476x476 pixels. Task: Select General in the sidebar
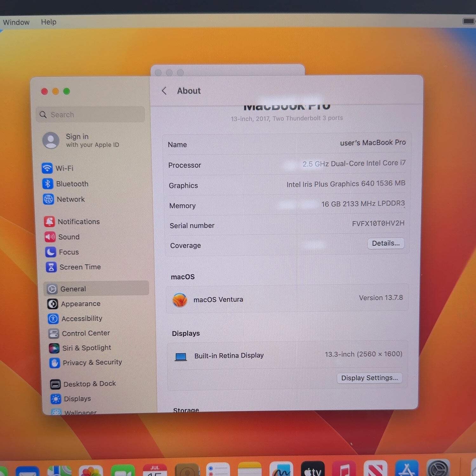(96, 288)
